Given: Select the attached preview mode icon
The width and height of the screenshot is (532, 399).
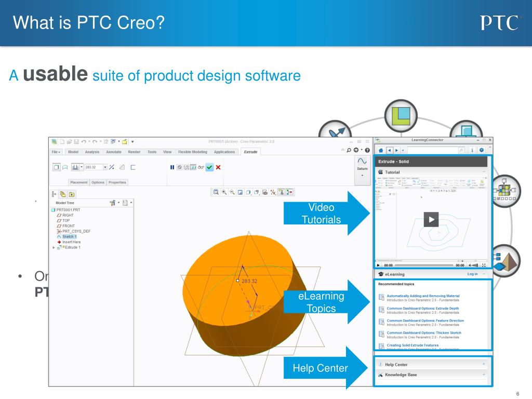Looking at the screenshot, I should [x=193, y=167].
